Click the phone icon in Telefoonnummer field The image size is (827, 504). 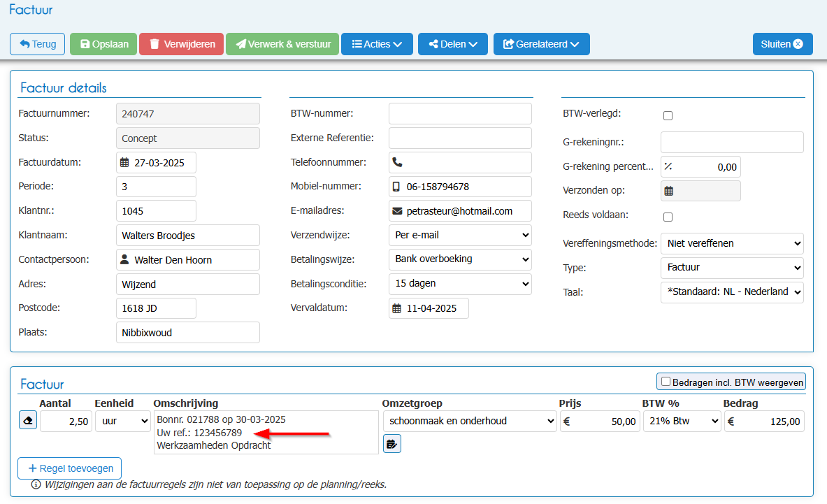(398, 162)
